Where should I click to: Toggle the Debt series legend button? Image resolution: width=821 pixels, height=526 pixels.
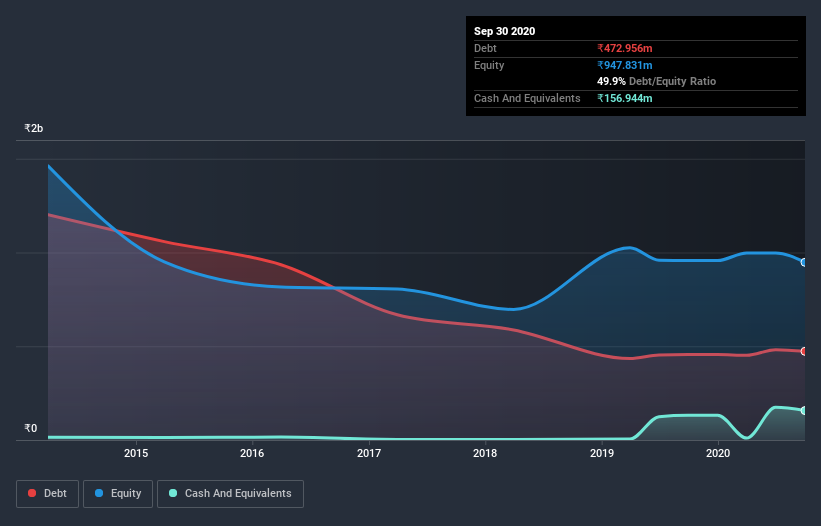(x=47, y=494)
